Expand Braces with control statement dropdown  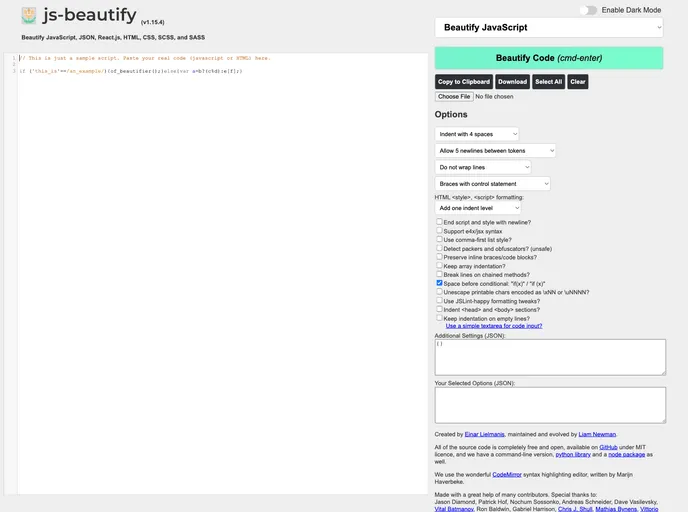(x=492, y=184)
